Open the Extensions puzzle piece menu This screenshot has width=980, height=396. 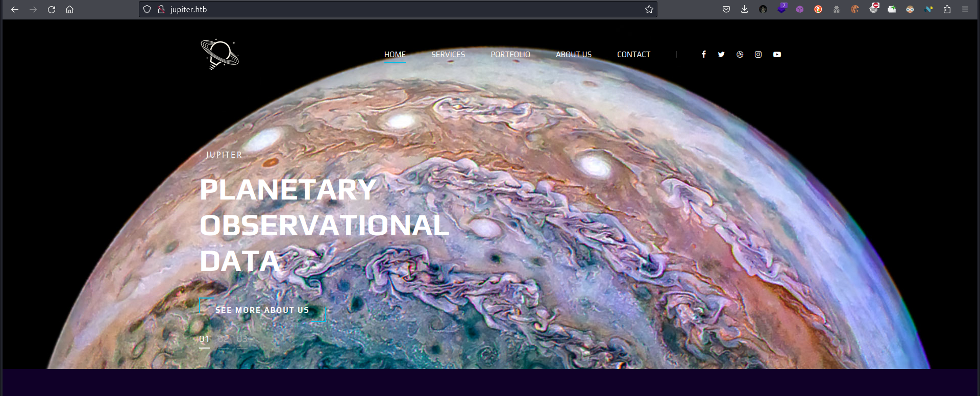947,9
